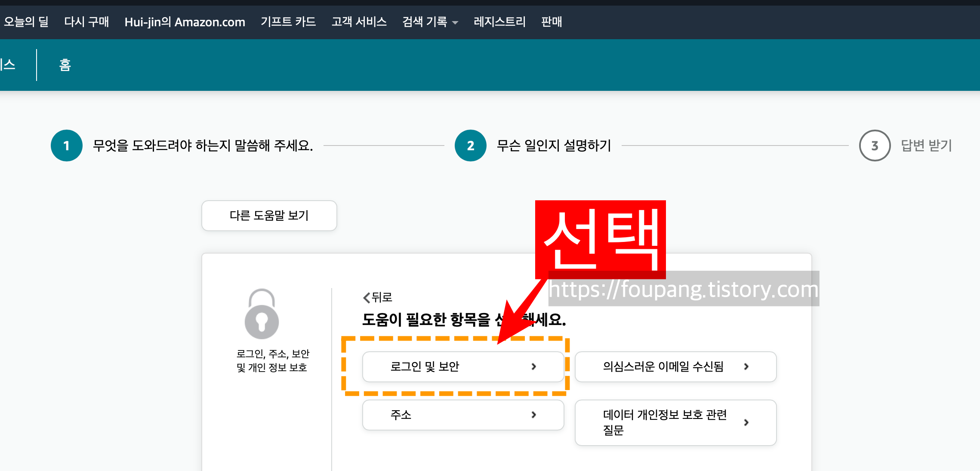Screen dimensions: 980x471
Task: Select 답변 받기 step label
Action: coord(926,146)
